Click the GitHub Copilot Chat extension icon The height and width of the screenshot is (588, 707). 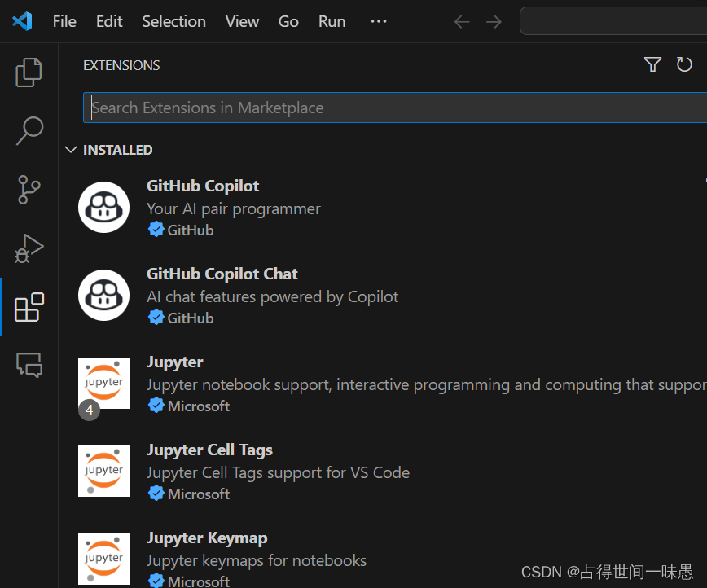point(103,296)
